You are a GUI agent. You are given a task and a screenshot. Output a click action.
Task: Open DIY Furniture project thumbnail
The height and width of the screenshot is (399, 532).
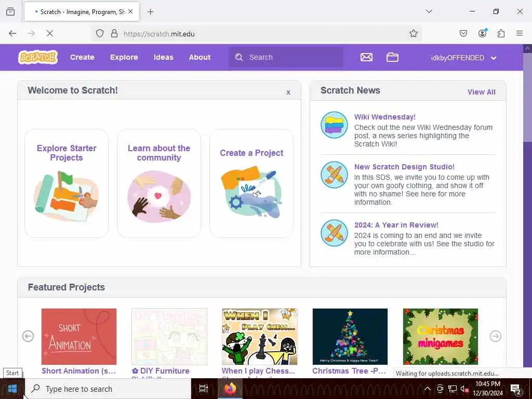coord(169,337)
